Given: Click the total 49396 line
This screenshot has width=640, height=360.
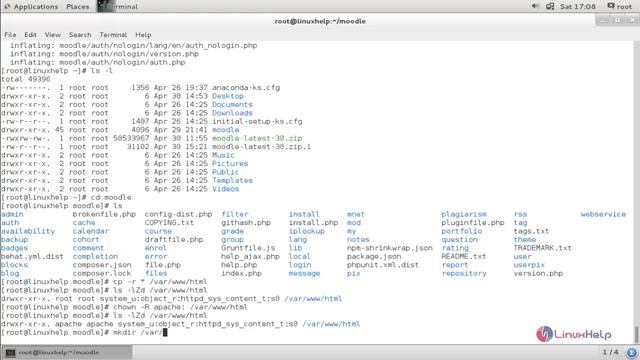Looking at the screenshot, I should click(26, 79).
